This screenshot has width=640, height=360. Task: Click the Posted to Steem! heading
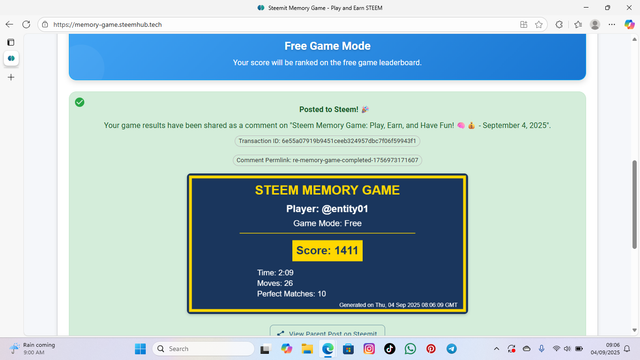tap(334, 109)
